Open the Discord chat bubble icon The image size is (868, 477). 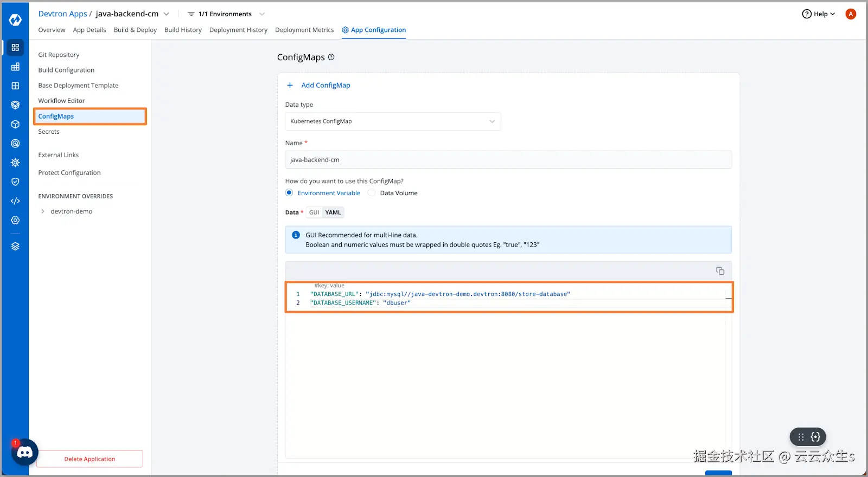(x=25, y=452)
